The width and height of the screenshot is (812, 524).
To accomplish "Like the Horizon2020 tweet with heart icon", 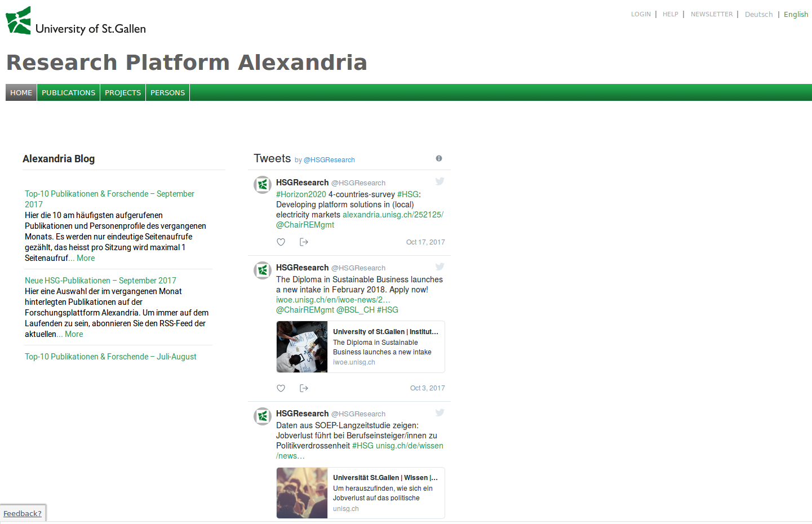I will point(281,242).
